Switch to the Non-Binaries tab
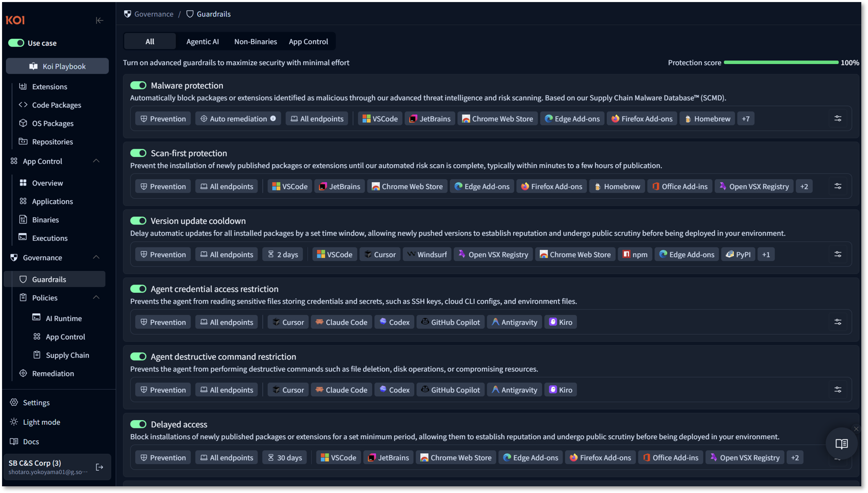868x493 pixels. pos(255,42)
